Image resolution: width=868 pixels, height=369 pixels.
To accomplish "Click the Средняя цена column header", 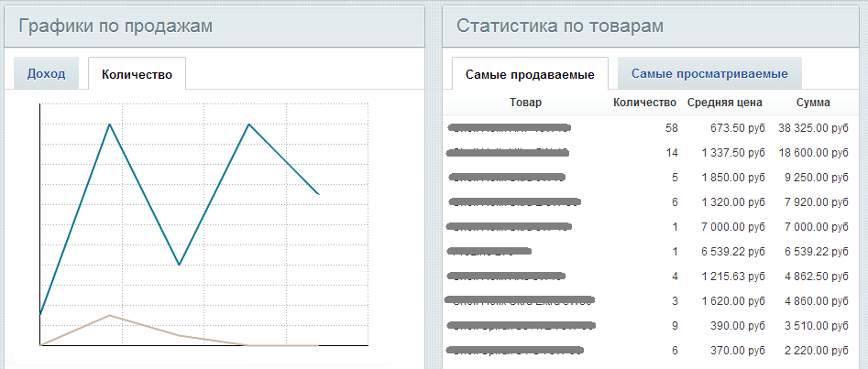I will [725, 103].
